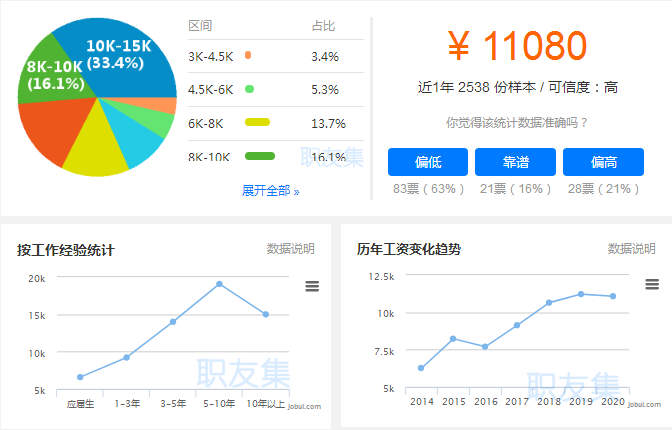This screenshot has width=672, height=430.
Task: Click the 2020 salary data point
Action: click(613, 296)
